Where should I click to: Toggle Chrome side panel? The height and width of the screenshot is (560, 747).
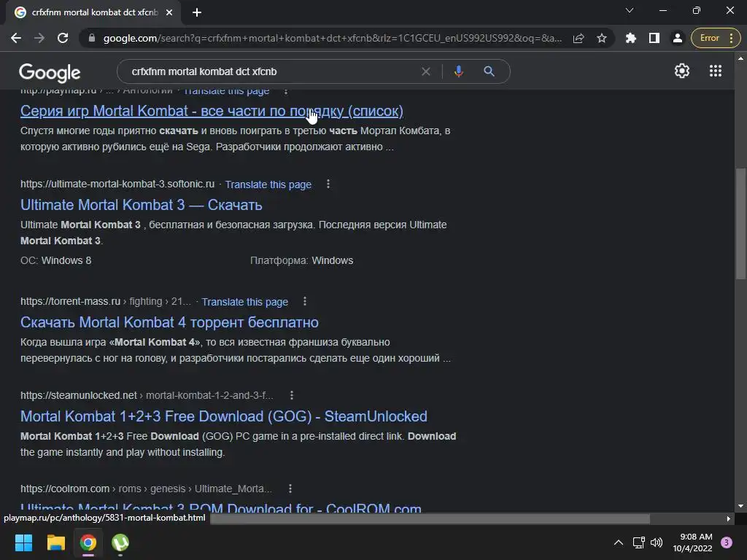pos(654,38)
